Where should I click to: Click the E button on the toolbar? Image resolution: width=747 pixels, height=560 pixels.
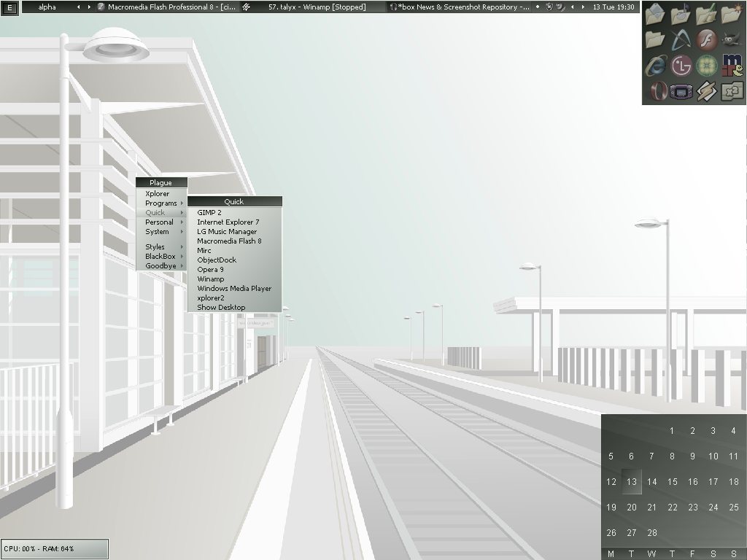pyautogui.click(x=9, y=7)
